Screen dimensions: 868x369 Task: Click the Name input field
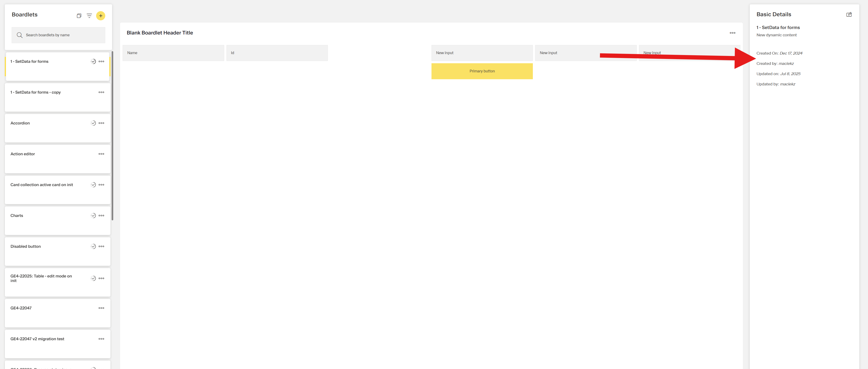coord(173,53)
